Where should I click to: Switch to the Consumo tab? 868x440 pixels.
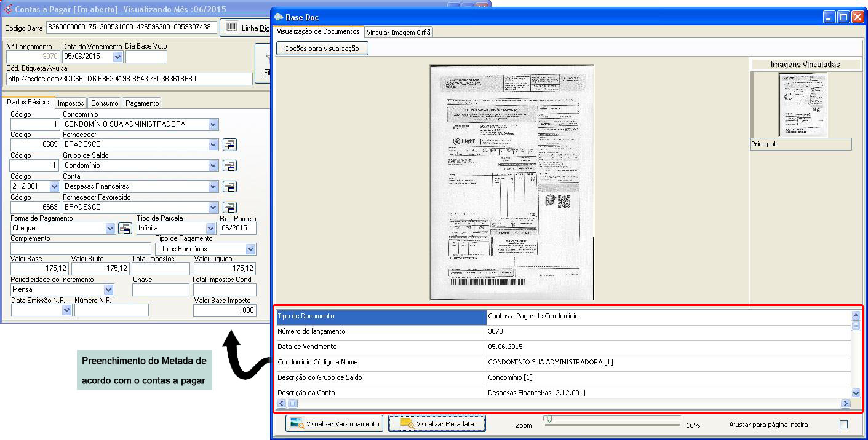pos(104,103)
